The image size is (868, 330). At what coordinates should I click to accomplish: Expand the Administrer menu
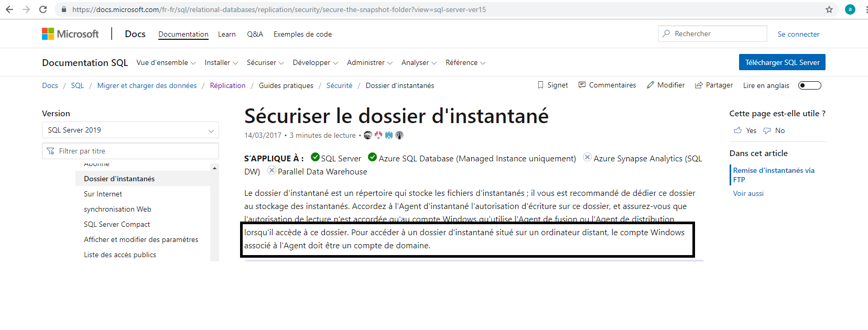pyautogui.click(x=370, y=62)
